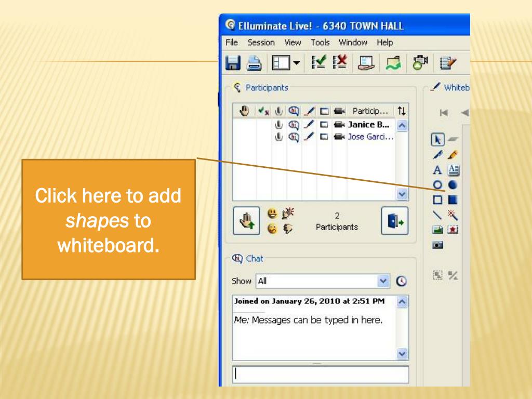Select the text editor box tool
532x399 pixels.
pos(453,170)
